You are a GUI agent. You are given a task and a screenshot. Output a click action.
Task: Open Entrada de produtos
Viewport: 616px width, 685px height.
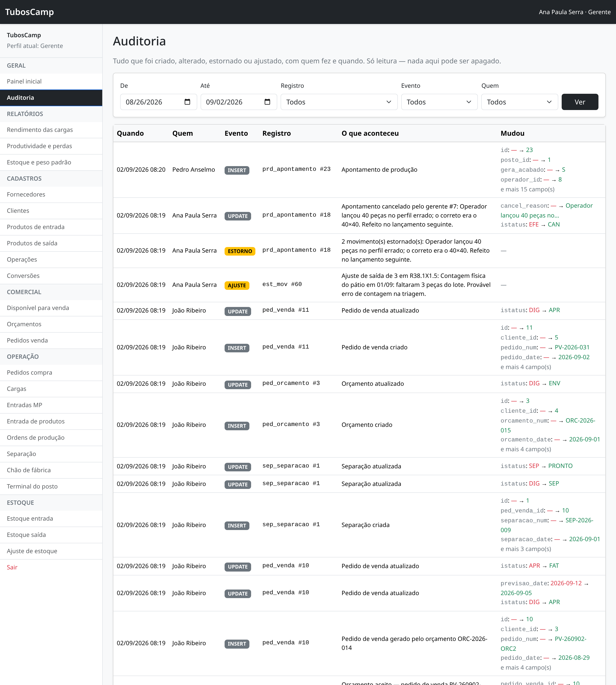pos(51,421)
